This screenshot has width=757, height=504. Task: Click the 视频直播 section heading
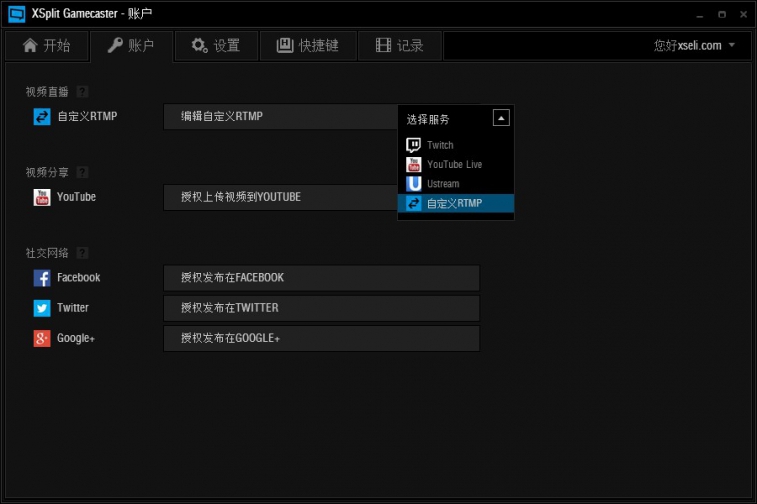(x=47, y=92)
